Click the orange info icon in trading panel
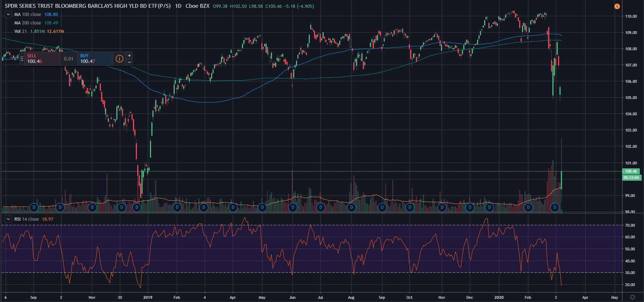Screen dimensions: 644x302 (x=120, y=59)
